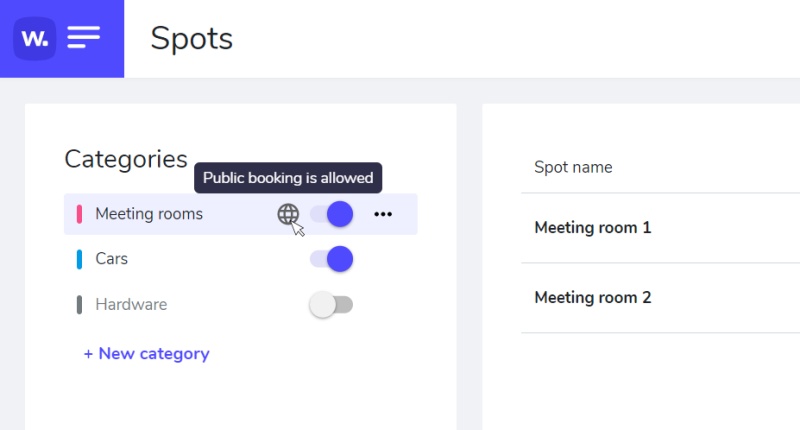The width and height of the screenshot is (800, 430).
Task: Turn off the Cars category toggle
Action: (332, 259)
